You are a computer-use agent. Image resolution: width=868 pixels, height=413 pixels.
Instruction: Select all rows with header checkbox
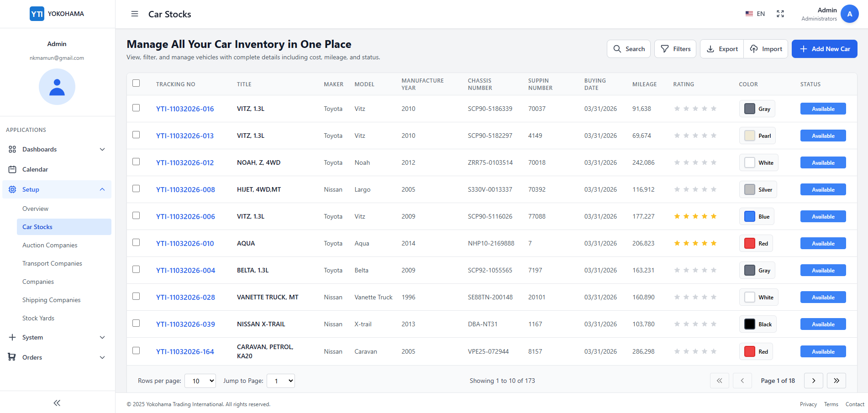[x=136, y=83]
